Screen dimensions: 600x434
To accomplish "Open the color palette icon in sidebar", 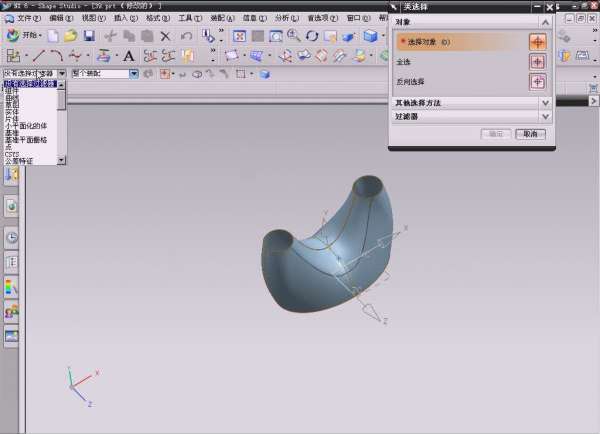I will (x=12, y=287).
